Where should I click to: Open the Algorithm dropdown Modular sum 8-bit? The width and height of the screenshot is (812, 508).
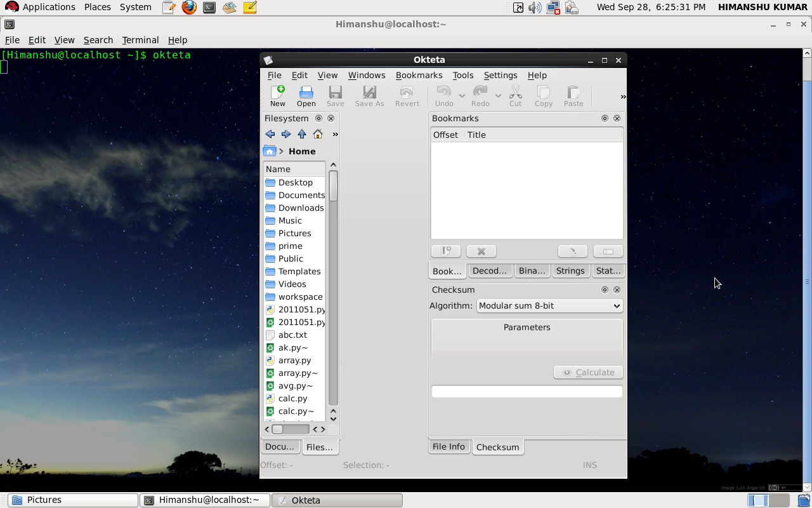549,305
